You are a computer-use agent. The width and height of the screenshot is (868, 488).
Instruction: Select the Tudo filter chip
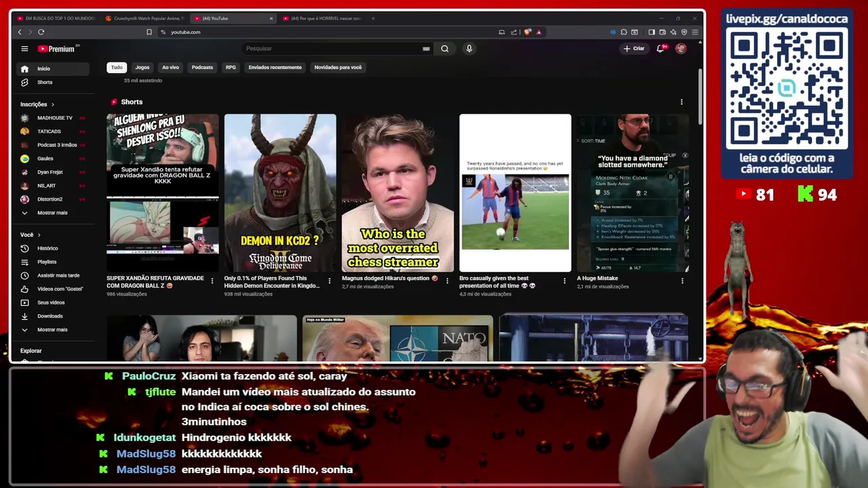(x=117, y=67)
